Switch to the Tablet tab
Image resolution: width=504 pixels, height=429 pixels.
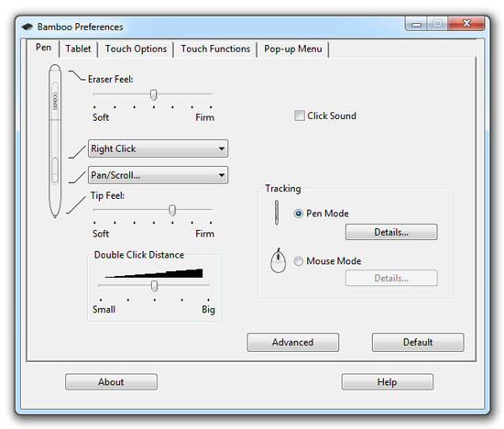coord(78,49)
